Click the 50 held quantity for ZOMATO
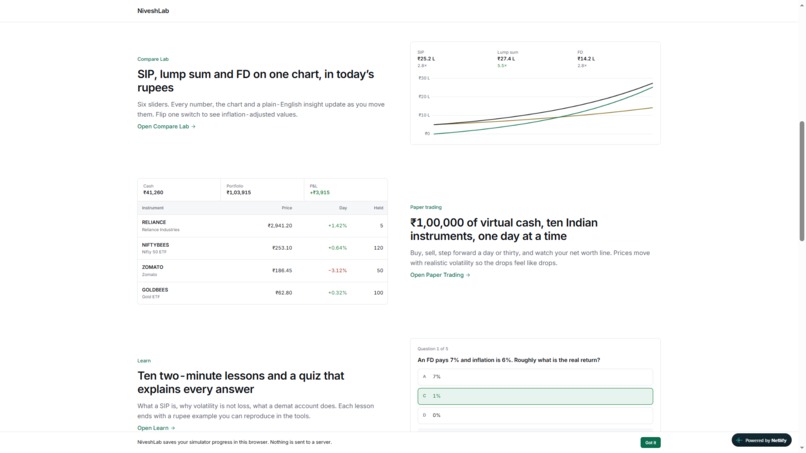The width and height of the screenshot is (806, 453). click(380, 270)
